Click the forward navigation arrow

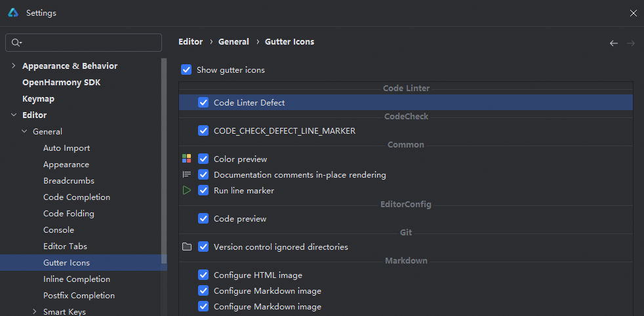point(631,43)
